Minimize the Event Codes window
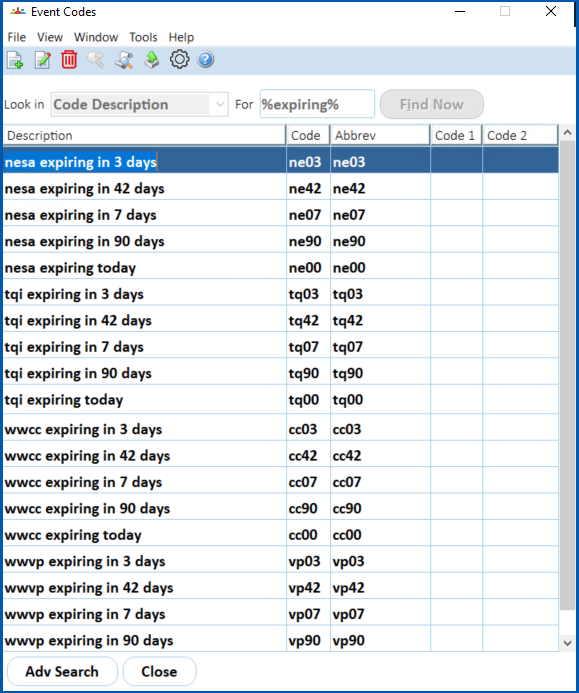 [x=460, y=11]
